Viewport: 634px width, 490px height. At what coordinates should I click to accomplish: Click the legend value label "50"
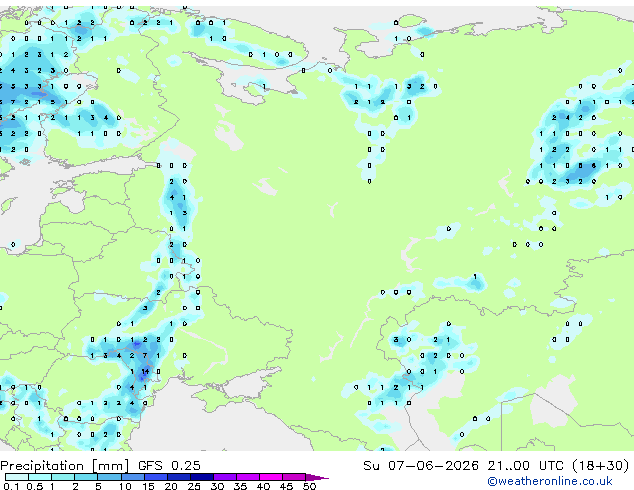point(309,486)
